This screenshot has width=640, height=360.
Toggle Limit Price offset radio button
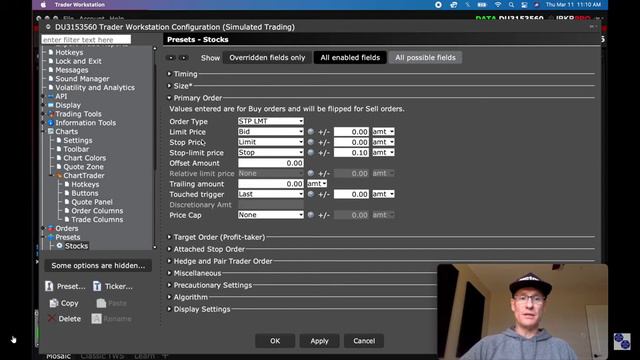pos(311,131)
